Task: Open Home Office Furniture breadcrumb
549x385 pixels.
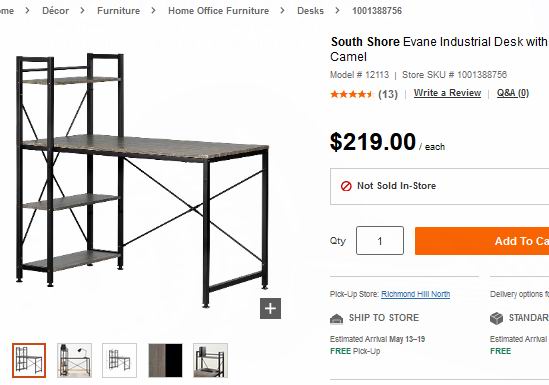Action: pos(218,11)
